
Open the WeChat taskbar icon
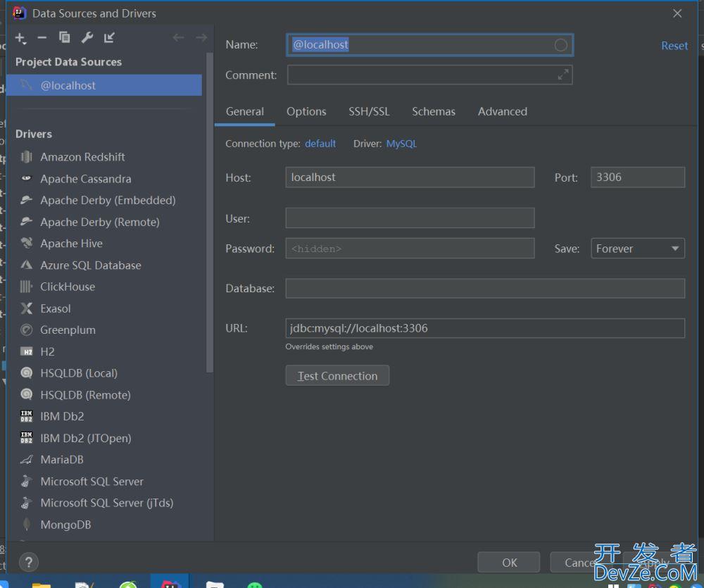pos(255,584)
